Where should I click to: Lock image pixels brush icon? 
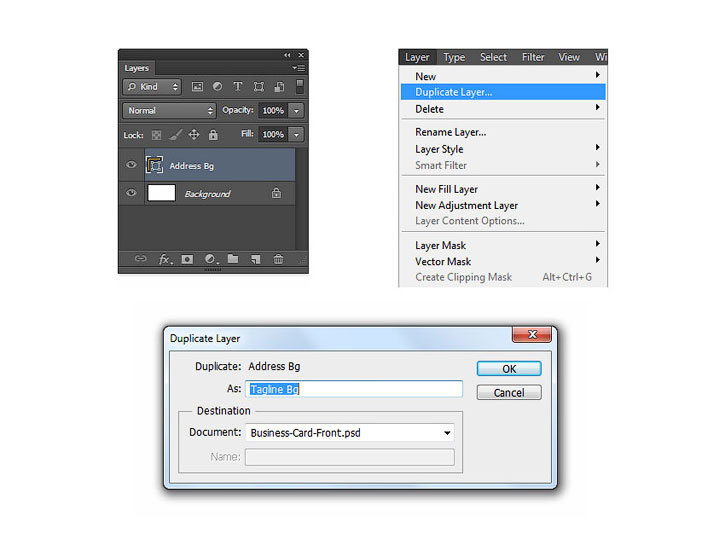click(x=175, y=135)
